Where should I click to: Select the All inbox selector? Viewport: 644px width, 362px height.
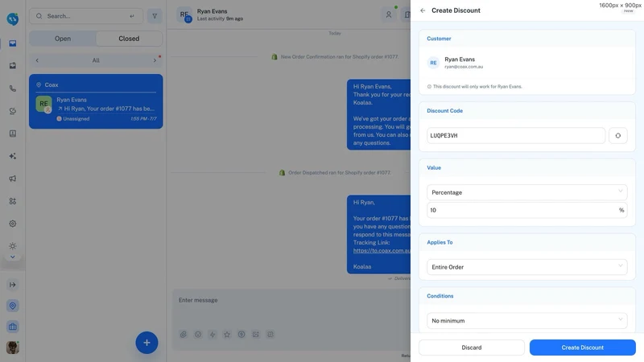point(96,60)
